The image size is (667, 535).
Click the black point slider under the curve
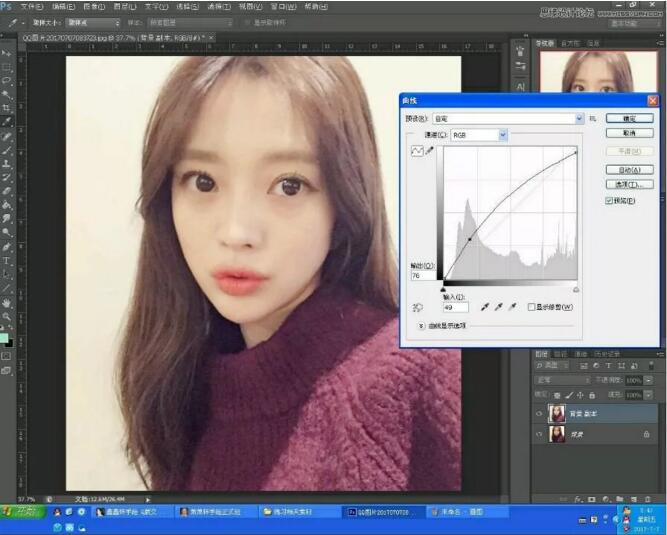tap(443, 289)
